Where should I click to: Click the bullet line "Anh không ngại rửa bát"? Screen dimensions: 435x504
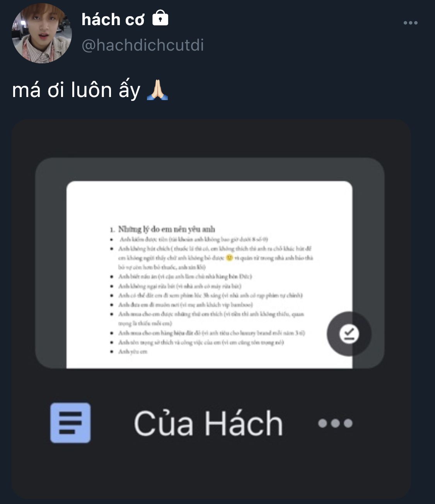180,286
